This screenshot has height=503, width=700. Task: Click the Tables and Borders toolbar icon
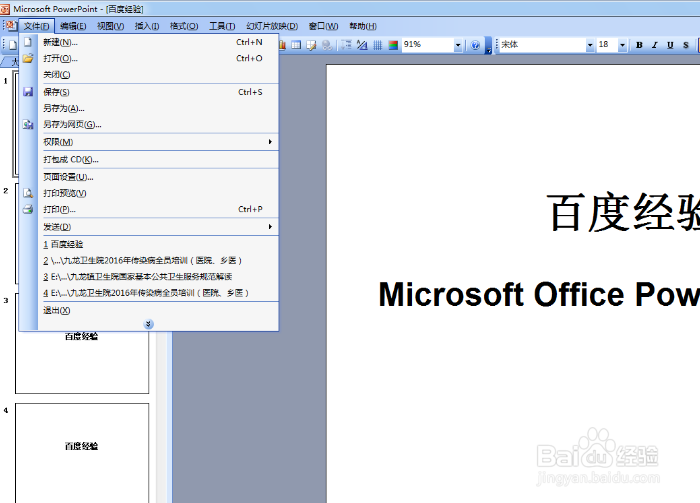[x=312, y=45]
